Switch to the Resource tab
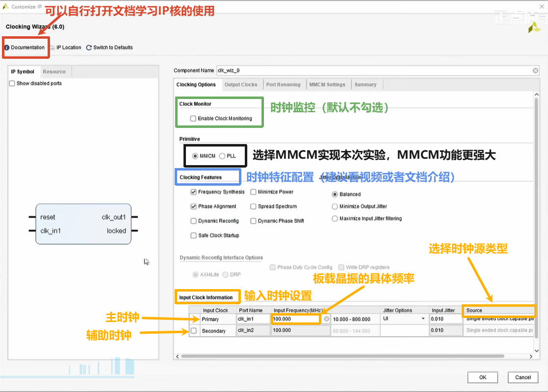The height and width of the screenshot is (392, 548). coord(54,72)
